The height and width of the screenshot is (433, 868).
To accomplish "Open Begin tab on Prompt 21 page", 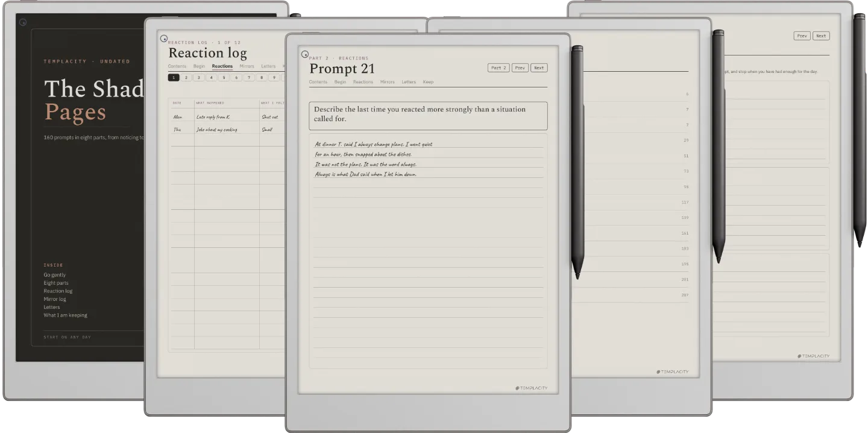I will [341, 82].
